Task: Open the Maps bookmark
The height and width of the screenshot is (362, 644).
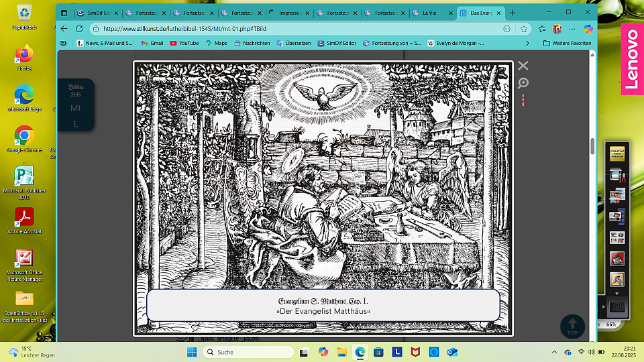Action: [x=216, y=43]
